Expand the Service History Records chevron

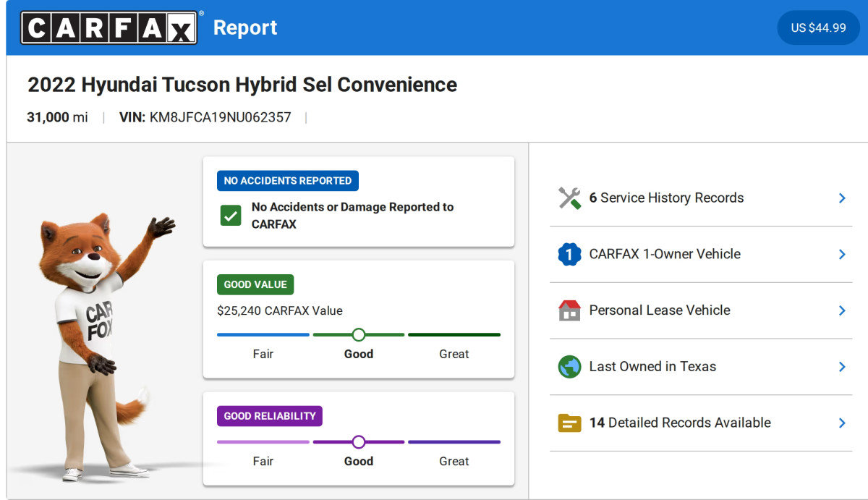click(x=842, y=198)
